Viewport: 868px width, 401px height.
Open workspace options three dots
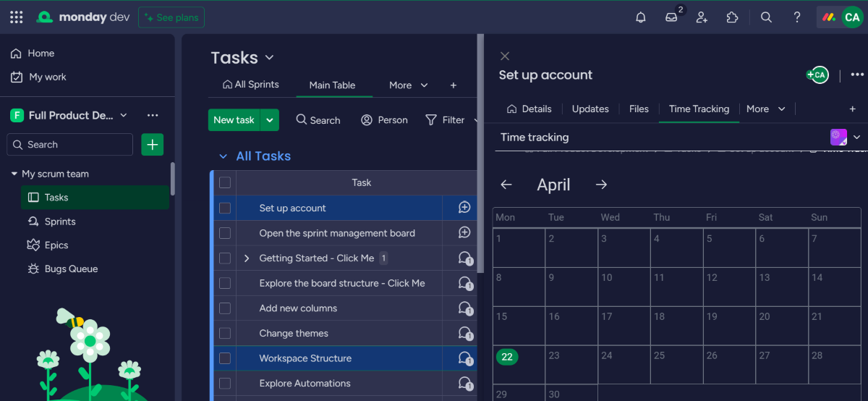click(x=153, y=115)
